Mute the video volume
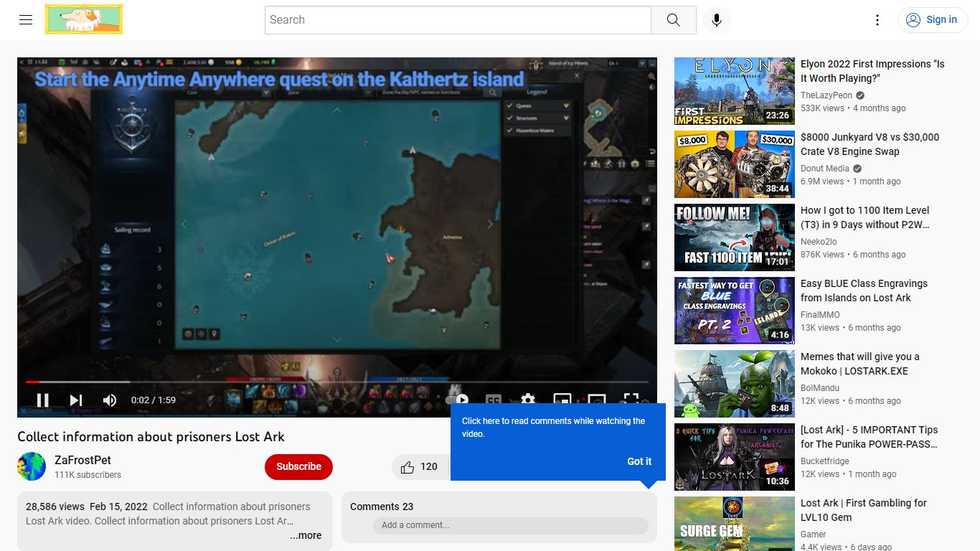 point(110,400)
